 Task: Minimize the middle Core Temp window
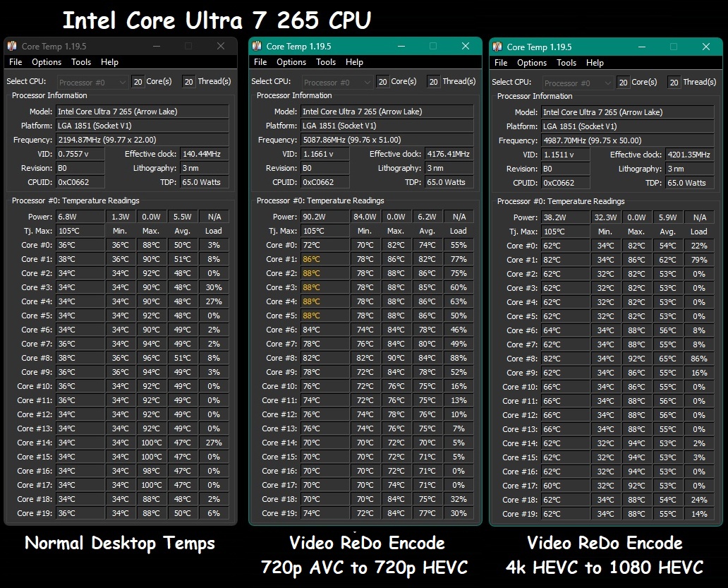pos(401,46)
